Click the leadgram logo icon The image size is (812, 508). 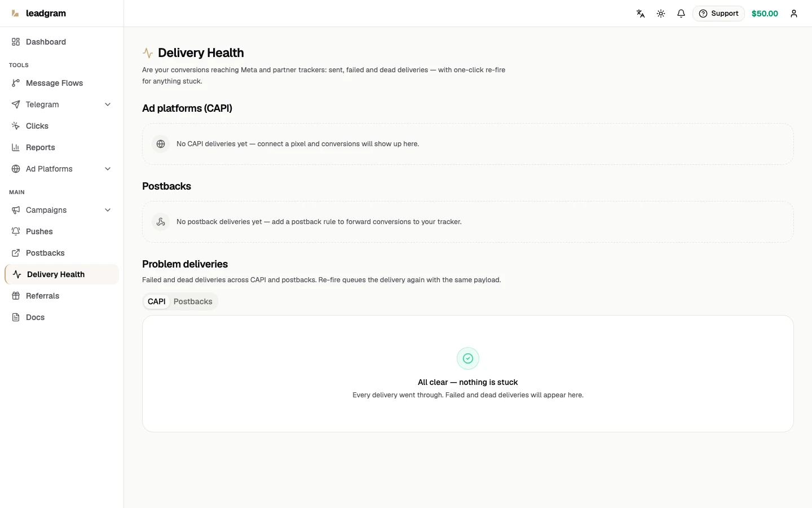[x=15, y=14]
